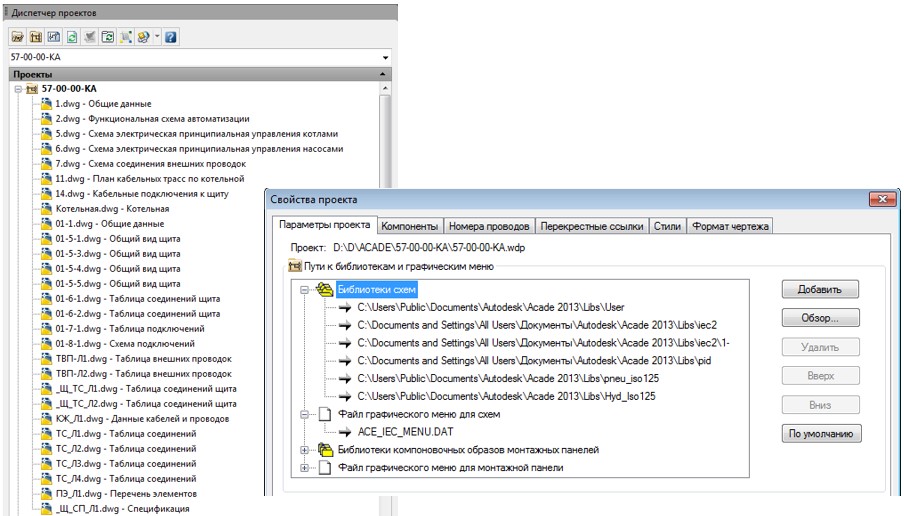Click the Open Project toolbar icon
904x516 pixels.
[17, 37]
